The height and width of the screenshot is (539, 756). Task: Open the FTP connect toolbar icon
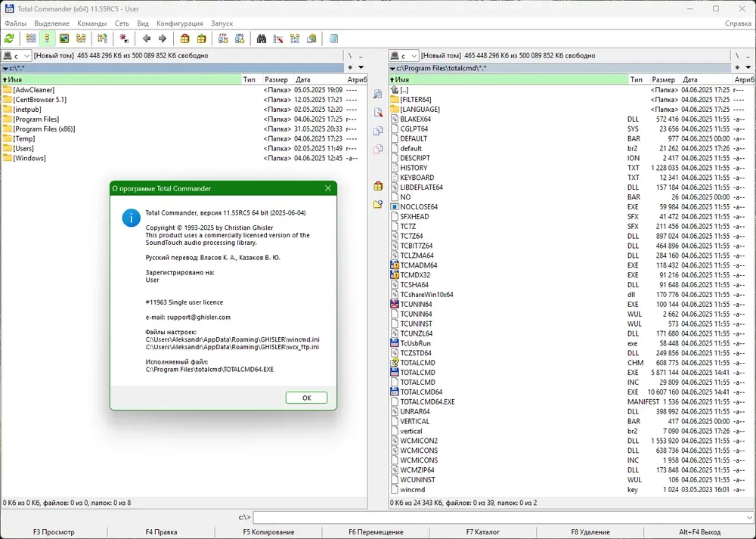pos(223,39)
